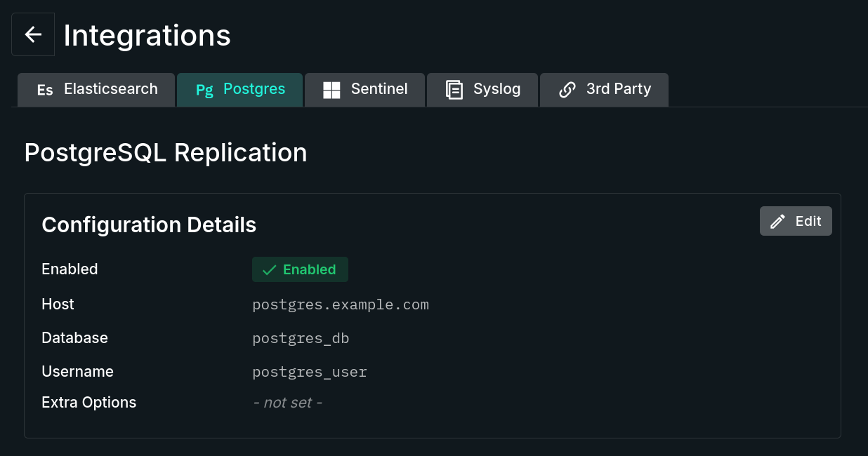Open the Sentinel integration tab

click(x=364, y=89)
